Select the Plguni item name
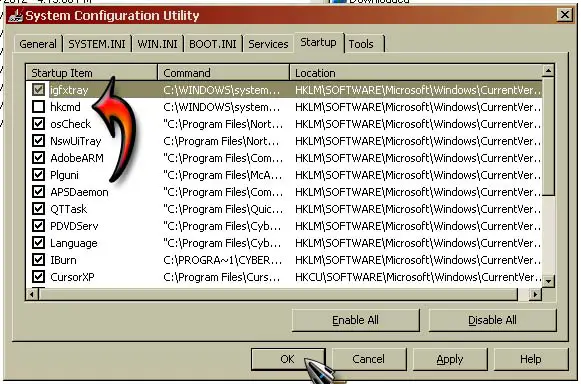Viewport: 581px width, 384px height. pos(64,175)
